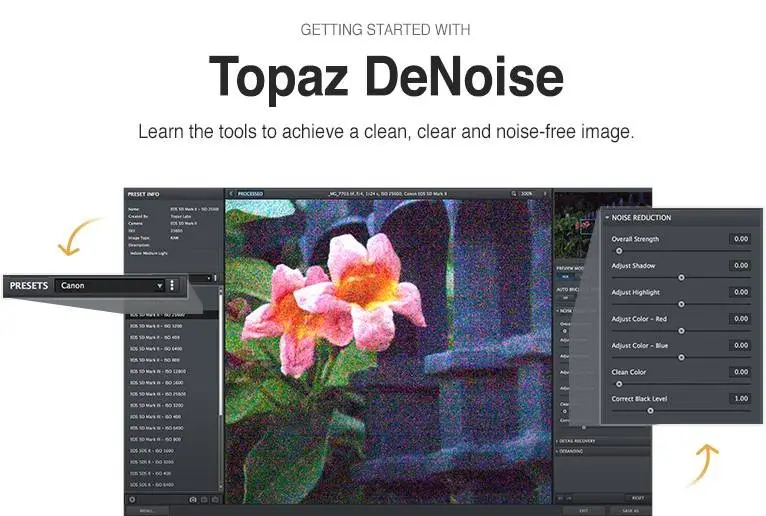Click the Overall Strength slider handle

tap(619, 251)
